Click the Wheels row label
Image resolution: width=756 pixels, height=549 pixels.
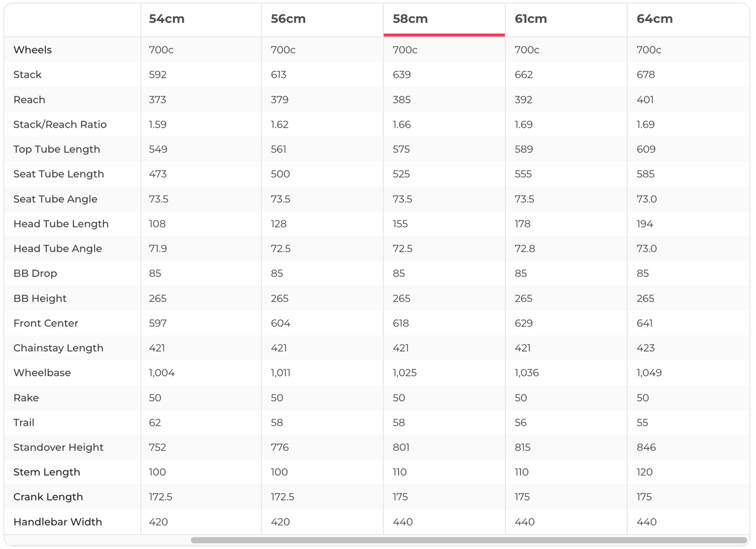click(x=32, y=50)
